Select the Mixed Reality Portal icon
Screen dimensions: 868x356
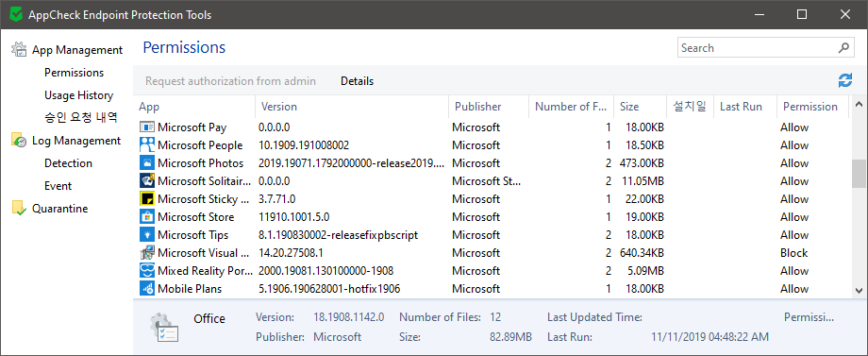(x=146, y=271)
